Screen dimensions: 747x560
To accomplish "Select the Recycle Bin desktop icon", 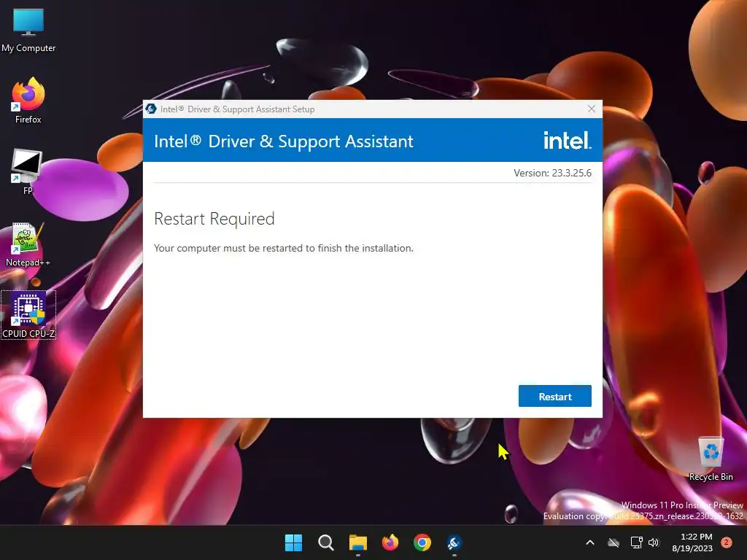I will pyautogui.click(x=711, y=459).
